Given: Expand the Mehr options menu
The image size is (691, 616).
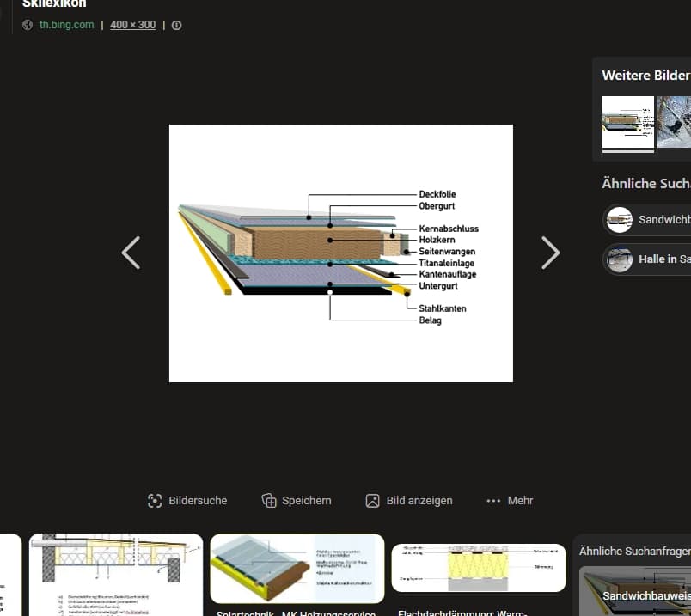Looking at the screenshot, I should [510, 501].
